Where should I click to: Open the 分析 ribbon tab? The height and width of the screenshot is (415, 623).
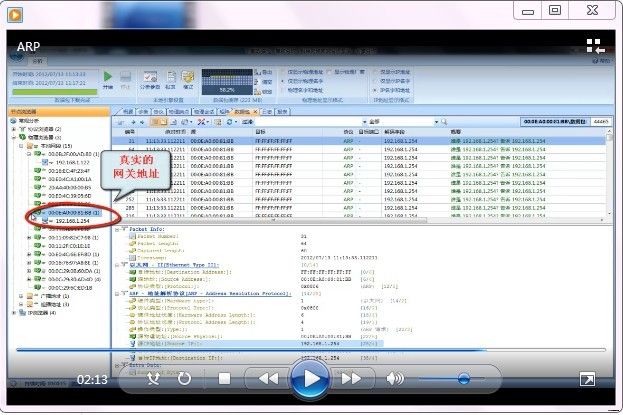click(37, 61)
